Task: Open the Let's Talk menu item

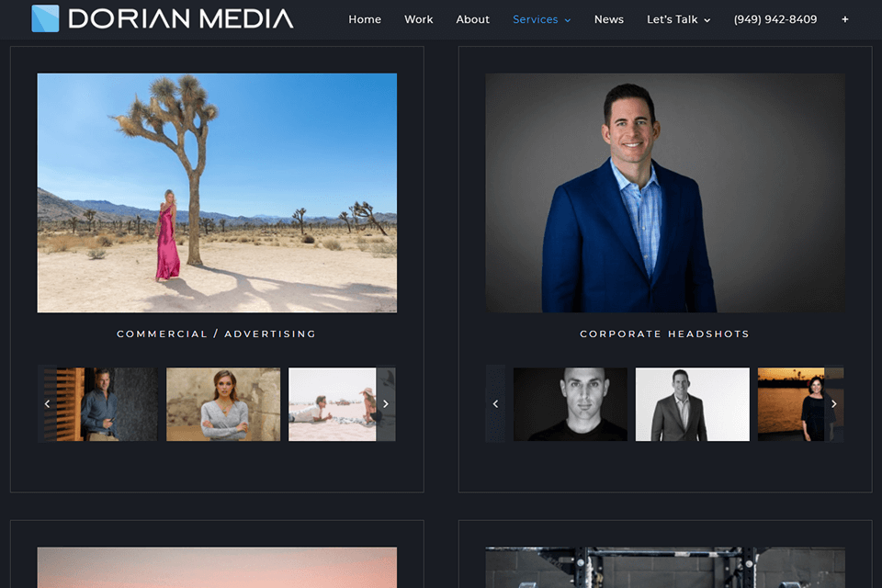Action: point(672,19)
